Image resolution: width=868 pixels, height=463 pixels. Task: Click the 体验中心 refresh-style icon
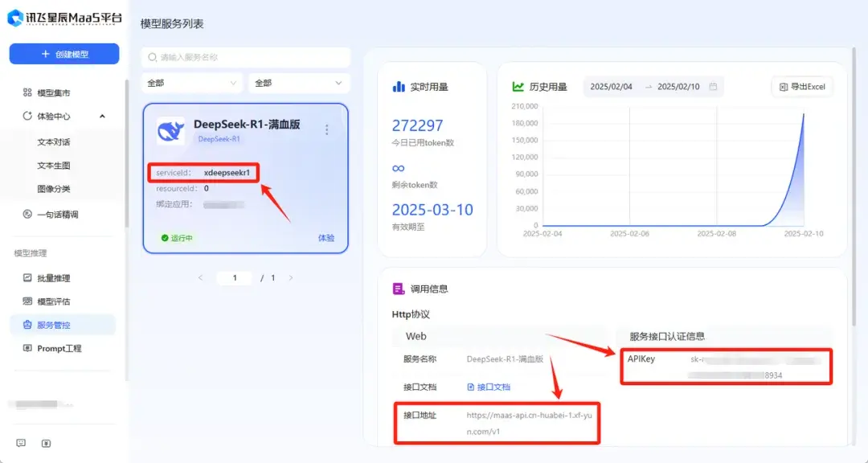point(27,117)
